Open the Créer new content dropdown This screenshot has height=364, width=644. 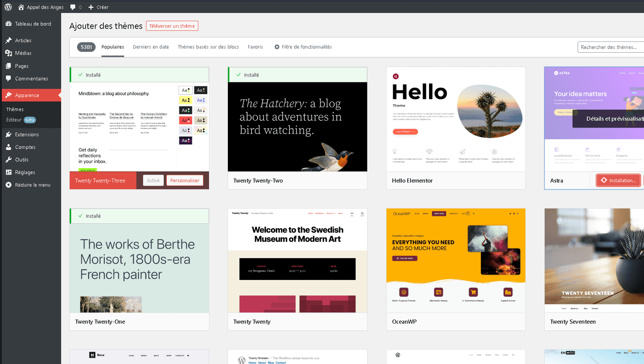(98, 7)
